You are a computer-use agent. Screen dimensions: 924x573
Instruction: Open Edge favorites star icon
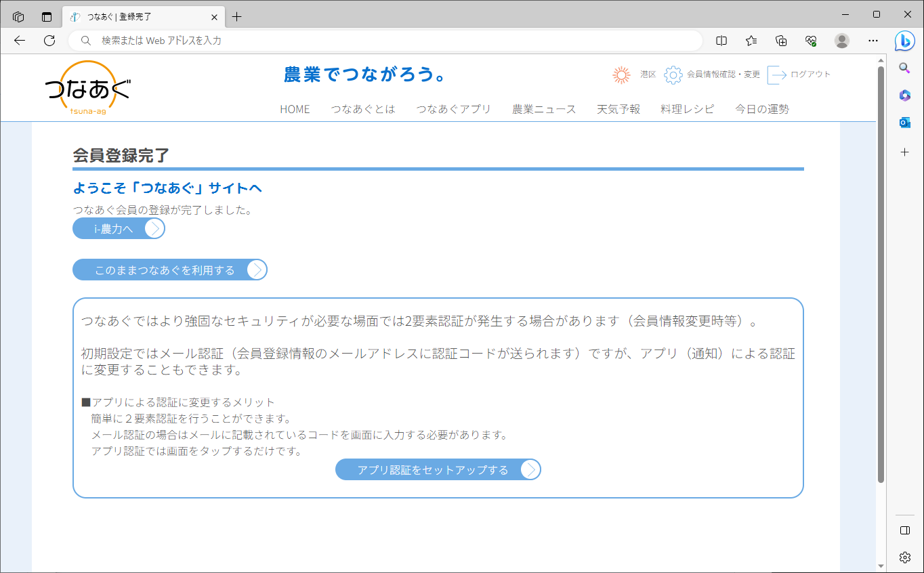[751, 41]
